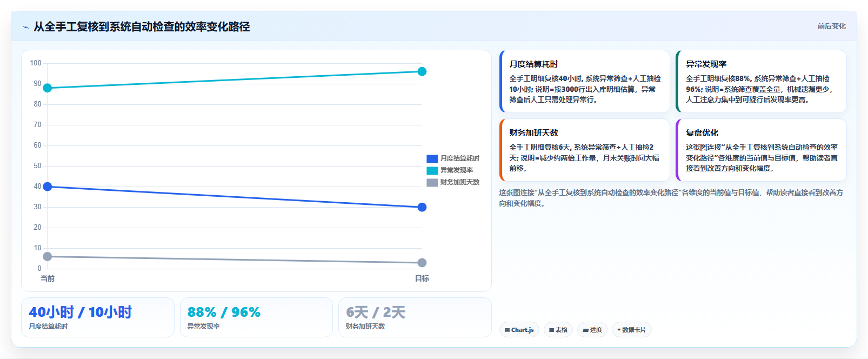Screen dimensions: 868x359
Task: Click the 异常发现率 data point at 目标
Action: [422, 71]
